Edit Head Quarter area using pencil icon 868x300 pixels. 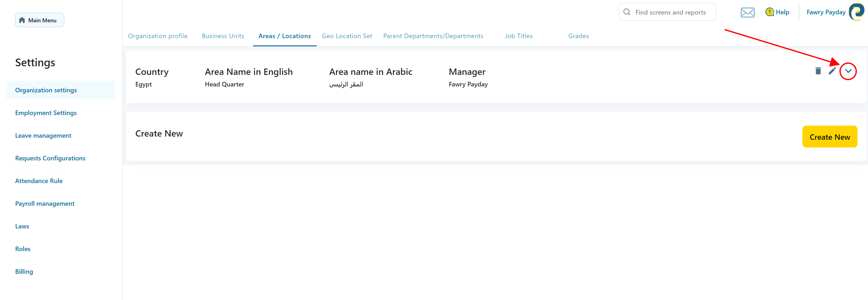pos(832,71)
